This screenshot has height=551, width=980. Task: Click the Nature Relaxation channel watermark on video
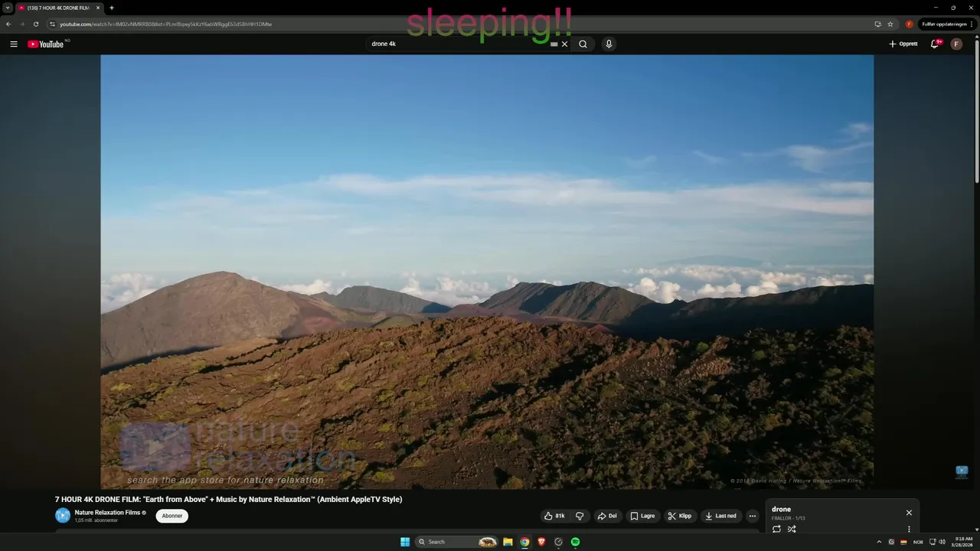click(x=962, y=471)
